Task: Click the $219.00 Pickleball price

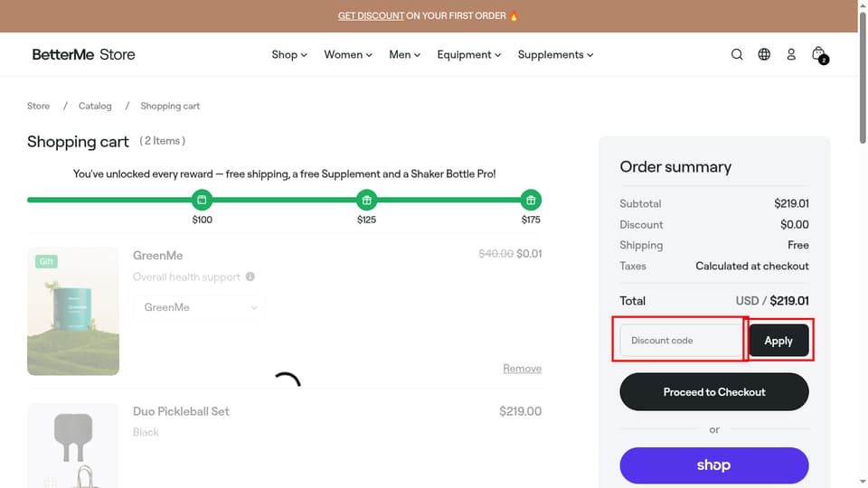Action: pyautogui.click(x=521, y=411)
